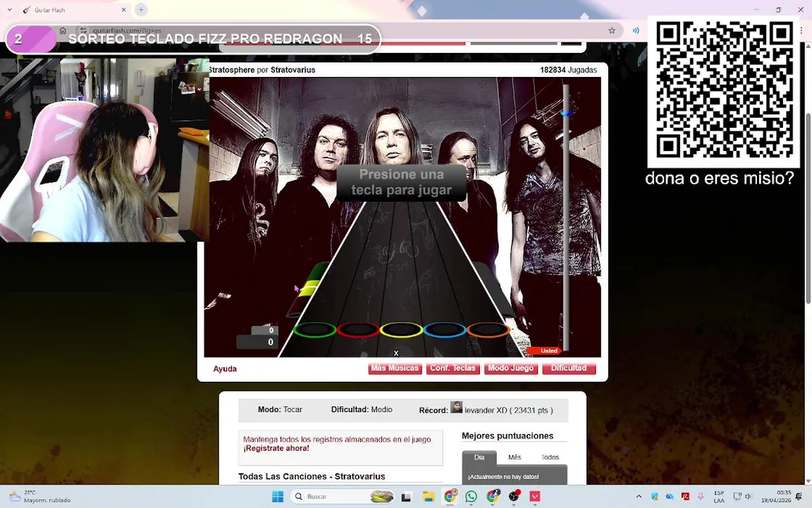
Task: Click the Stratovarius artist name in title
Action: (293, 70)
